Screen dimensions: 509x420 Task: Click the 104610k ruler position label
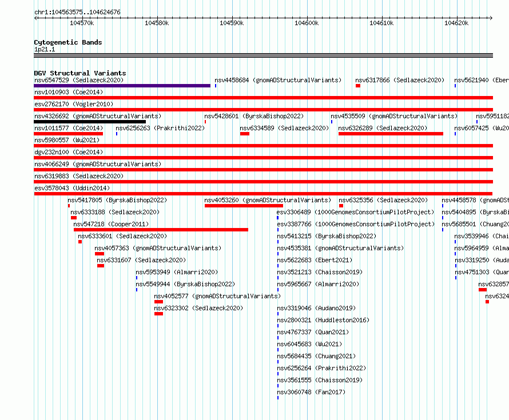point(381,23)
